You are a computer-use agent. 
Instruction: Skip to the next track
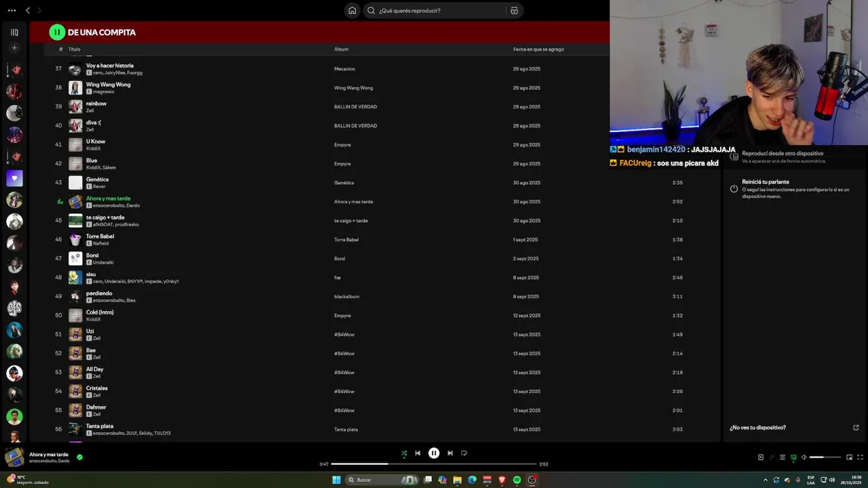pyautogui.click(x=450, y=453)
